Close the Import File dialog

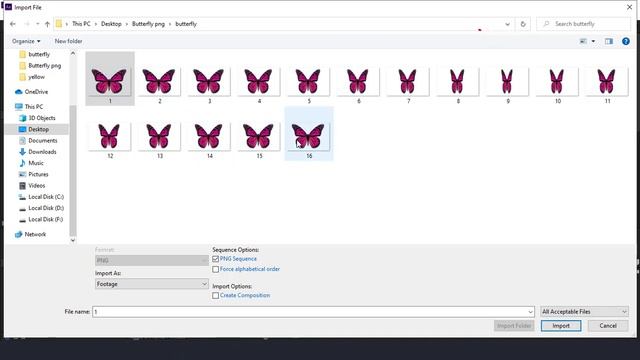pyautogui.click(x=629, y=7)
